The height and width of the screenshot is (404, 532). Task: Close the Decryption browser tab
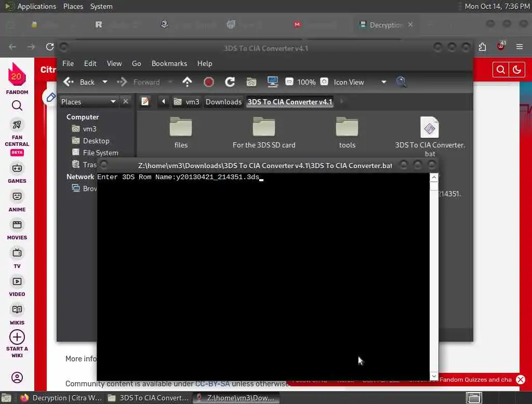coord(410,24)
